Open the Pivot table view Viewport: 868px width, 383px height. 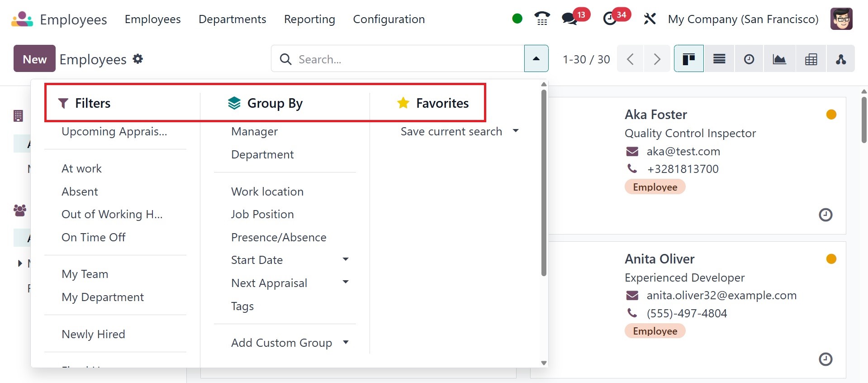811,59
